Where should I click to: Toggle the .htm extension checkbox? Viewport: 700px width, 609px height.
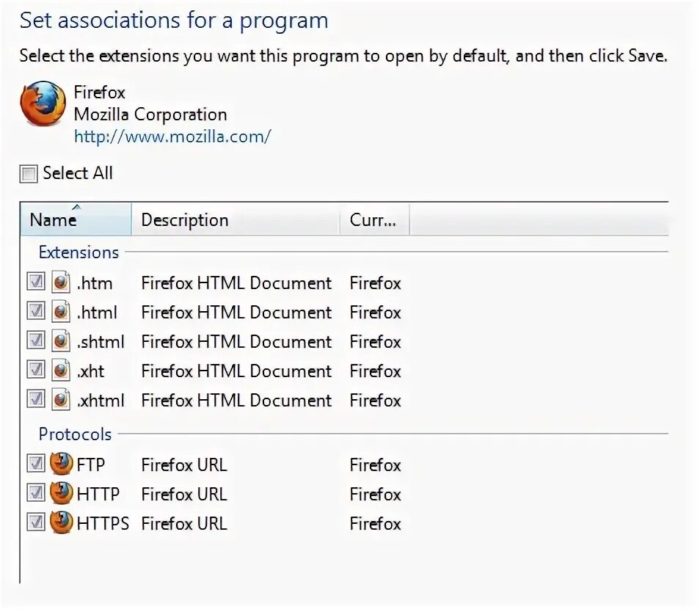(36, 282)
